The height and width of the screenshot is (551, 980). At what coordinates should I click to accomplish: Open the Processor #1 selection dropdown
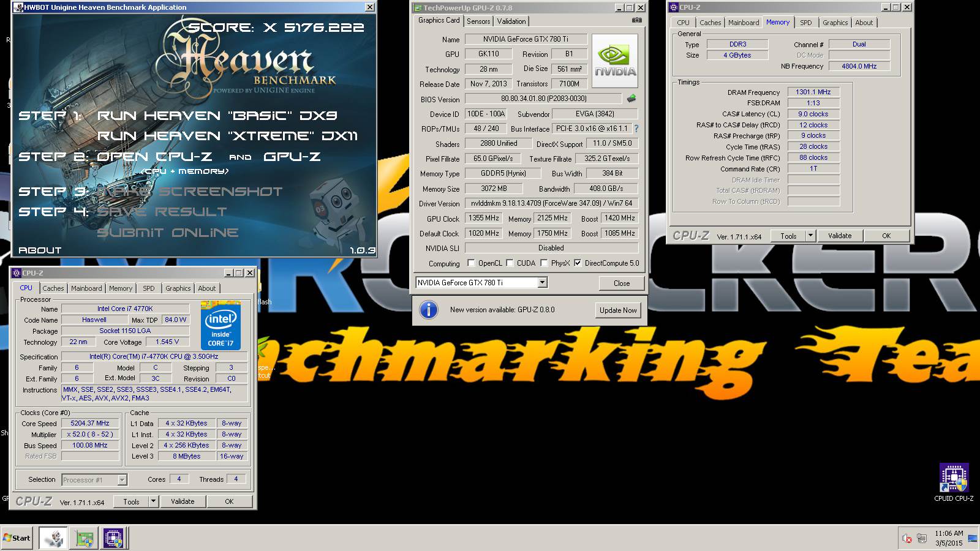point(122,480)
